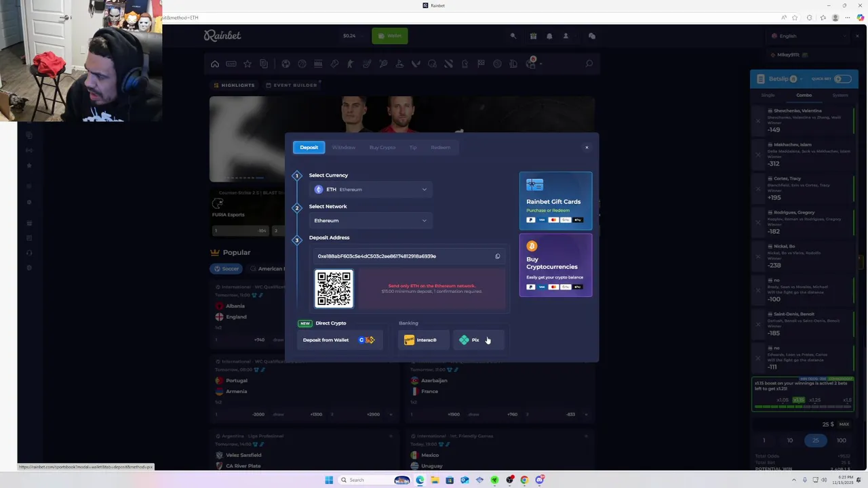Click the taskbar Search box
The width and height of the screenshot is (868, 488).
pos(375,480)
